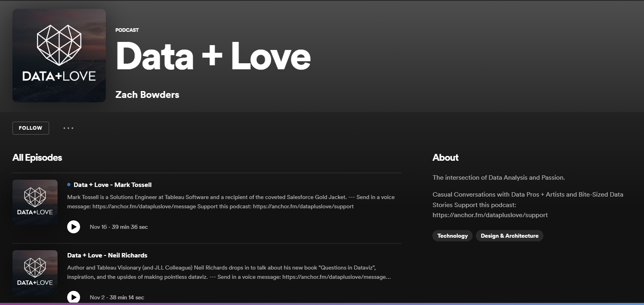Click the Mark Tossell episode description text

(230, 201)
